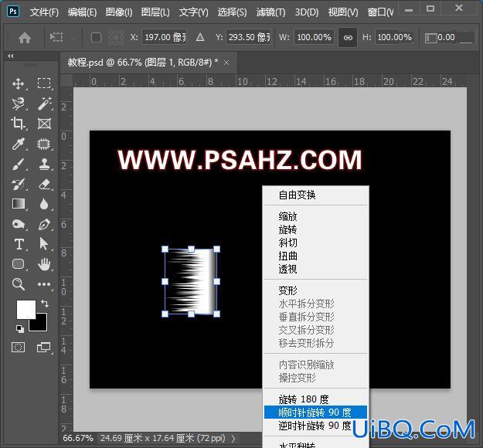This screenshot has width=483, height=448.
Task: Select the Path Selection arrow tool
Action: click(44, 244)
